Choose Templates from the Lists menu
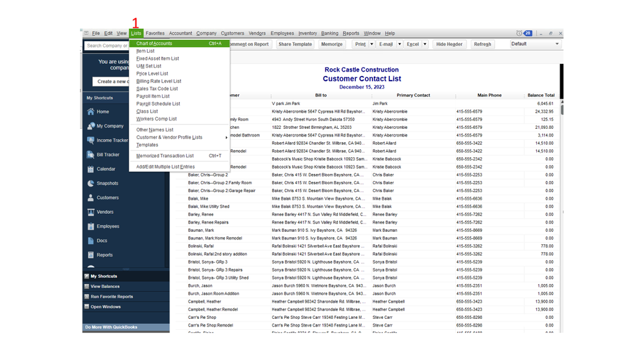Viewport: 644px width, 362px height. click(x=179, y=145)
